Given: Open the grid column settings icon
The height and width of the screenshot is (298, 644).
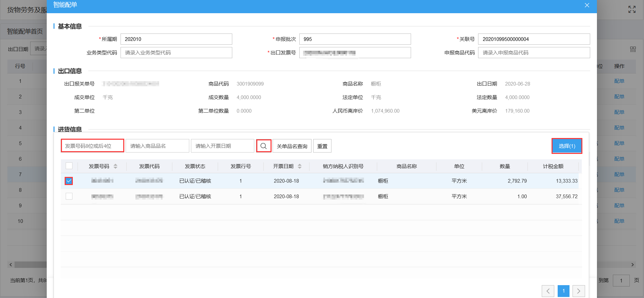Looking at the screenshot, I should (x=632, y=49).
